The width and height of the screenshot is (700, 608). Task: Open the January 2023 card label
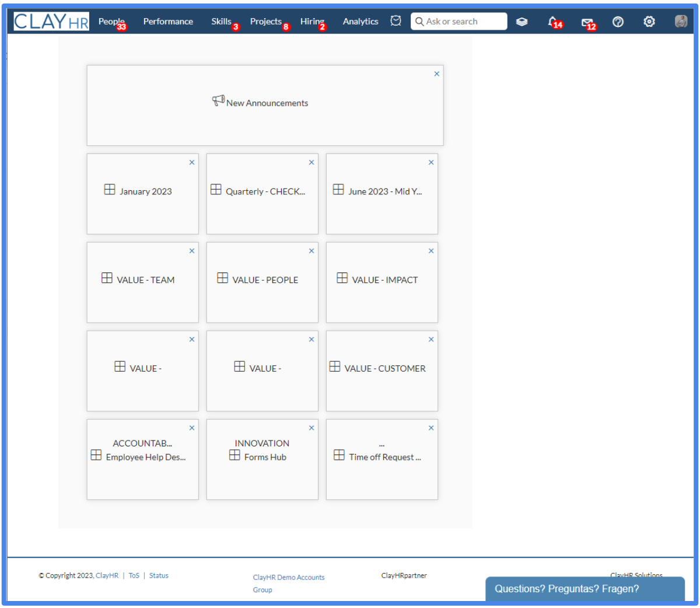click(146, 191)
